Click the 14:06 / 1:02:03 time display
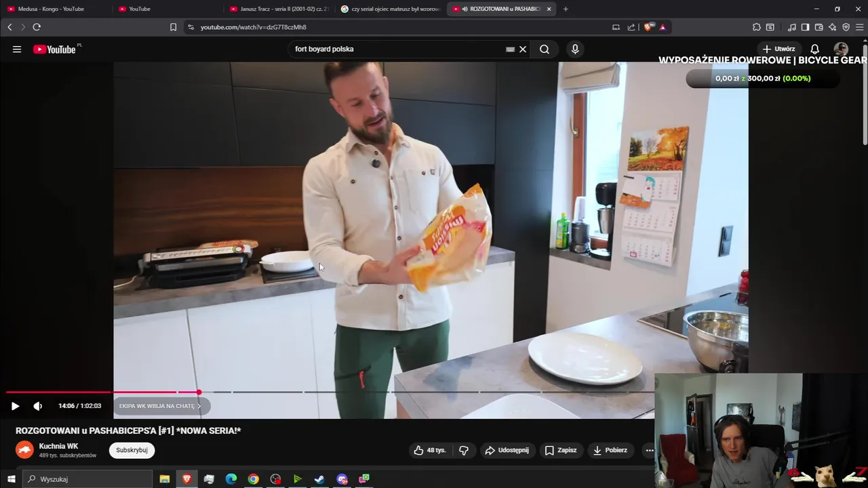 [79, 406]
